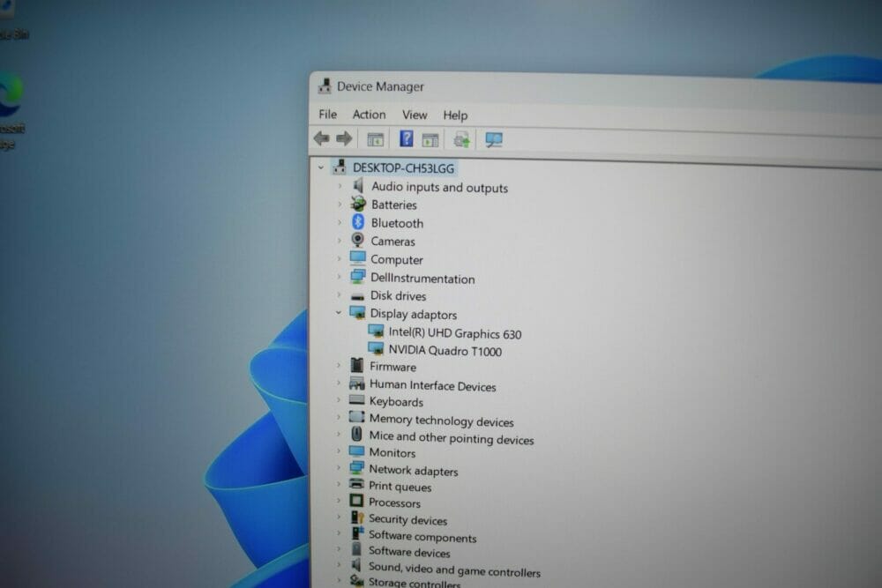
Task: Open the Action menu
Action: point(369,115)
